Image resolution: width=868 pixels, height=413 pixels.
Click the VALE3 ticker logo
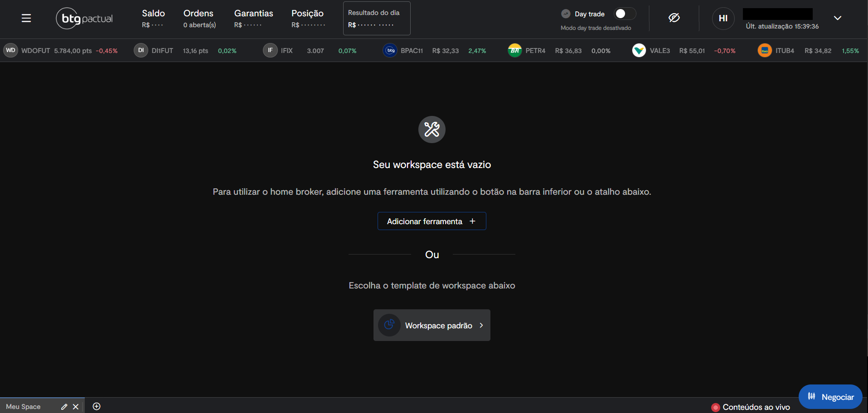639,51
